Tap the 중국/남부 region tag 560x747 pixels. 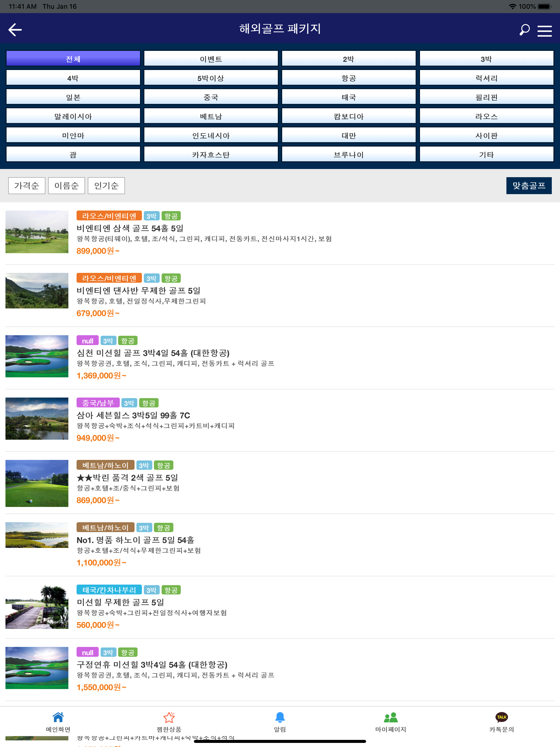click(x=98, y=402)
